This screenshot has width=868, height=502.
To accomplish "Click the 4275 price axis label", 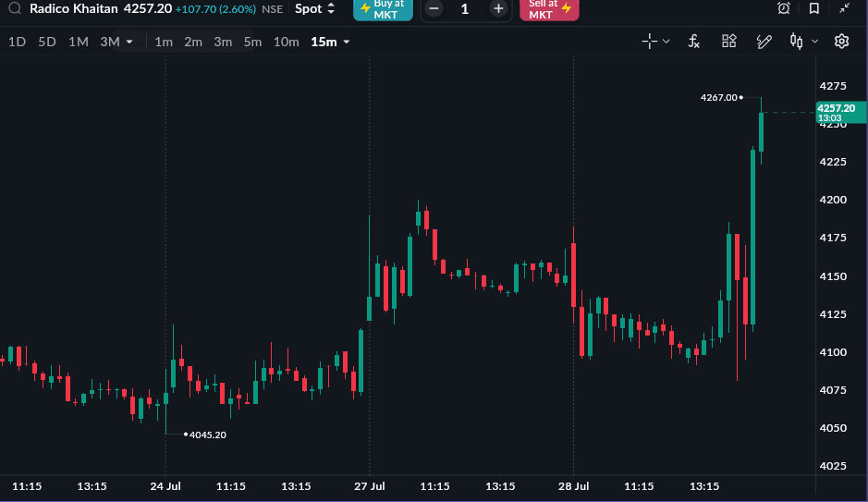I will 833,86.
